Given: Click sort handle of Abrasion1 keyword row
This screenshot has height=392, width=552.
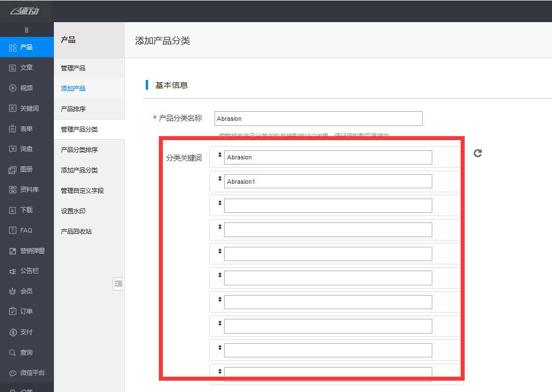Looking at the screenshot, I should (220, 179).
